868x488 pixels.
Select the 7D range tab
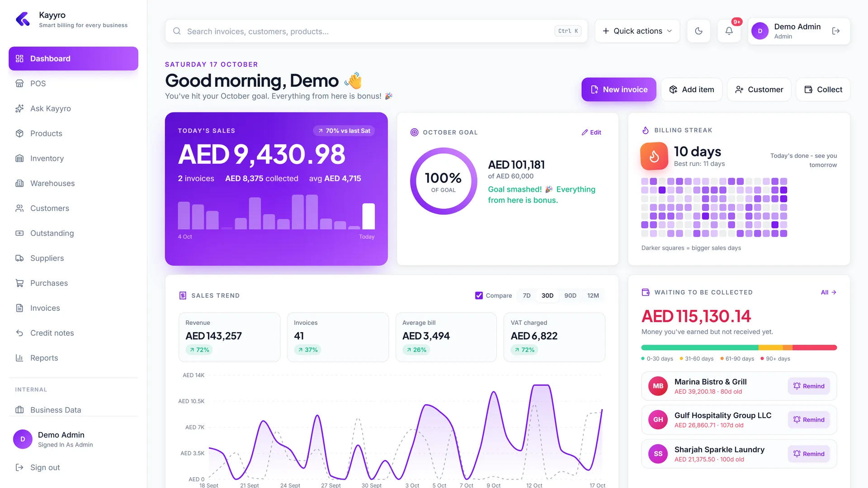pyautogui.click(x=527, y=296)
